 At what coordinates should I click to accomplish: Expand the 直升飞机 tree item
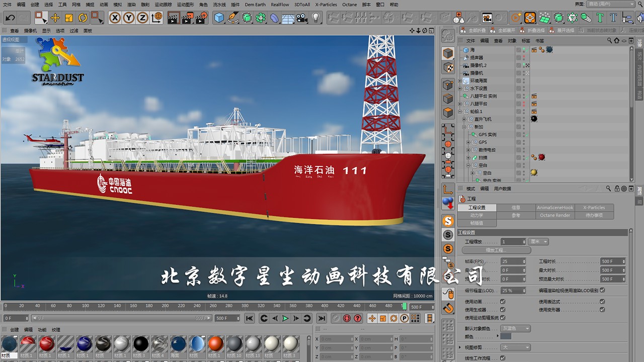464,119
